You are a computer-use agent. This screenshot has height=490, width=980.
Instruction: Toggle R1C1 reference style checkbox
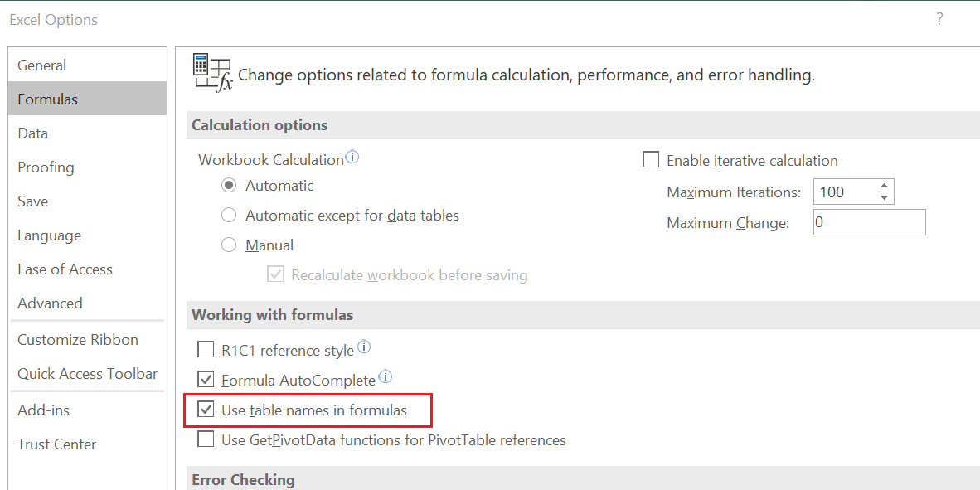206,350
